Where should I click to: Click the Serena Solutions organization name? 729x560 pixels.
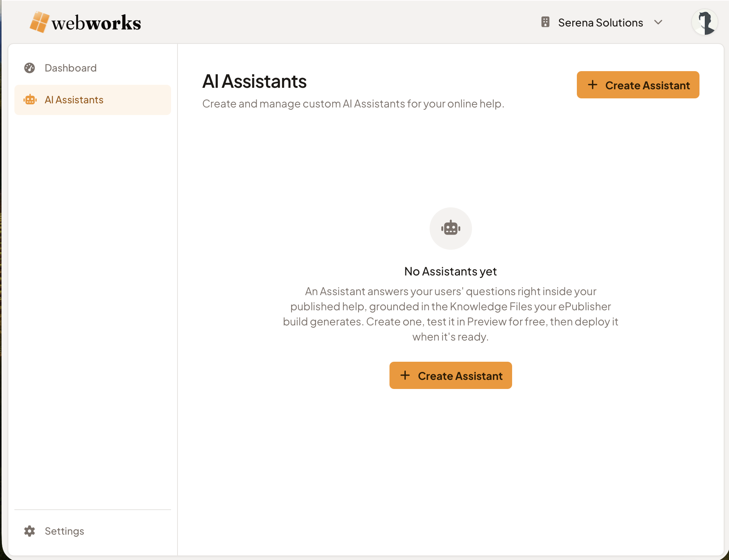tap(601, 23)
